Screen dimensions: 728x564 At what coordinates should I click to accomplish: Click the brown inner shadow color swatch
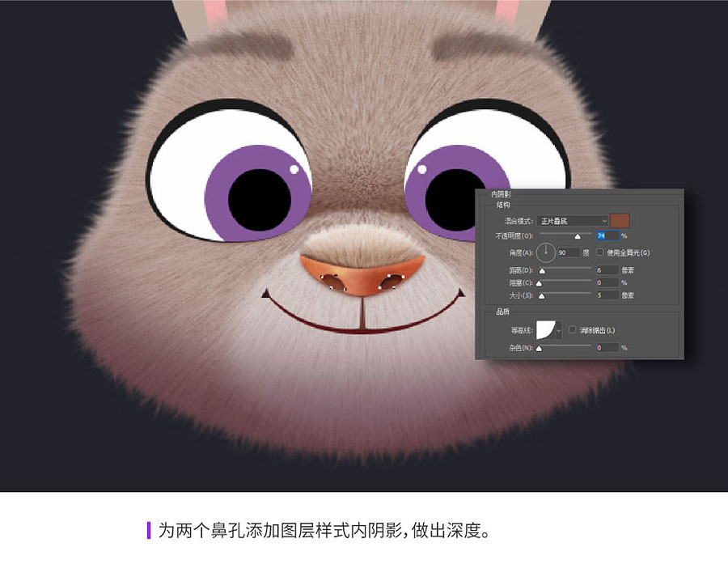click(620, 221)
